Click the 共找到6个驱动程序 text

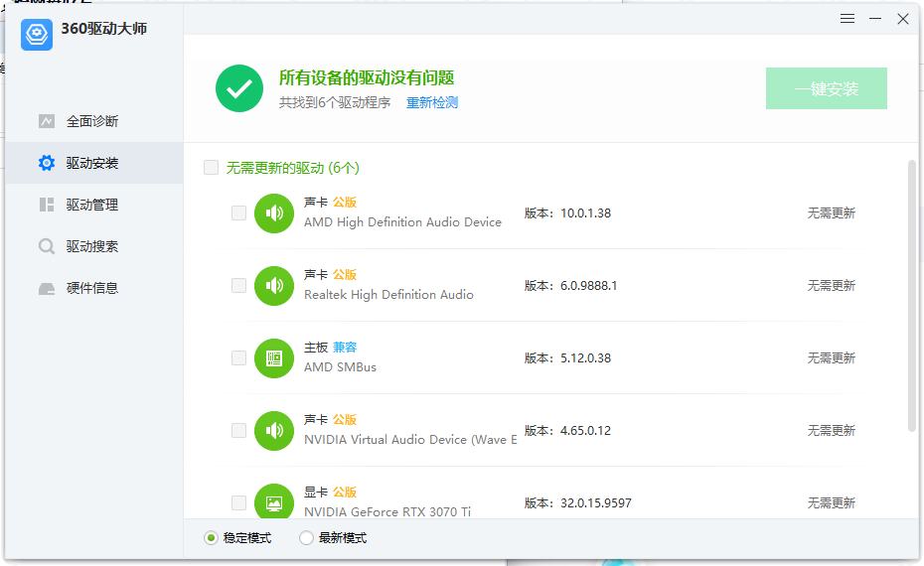pyautogui.click(x=334, y=102)
